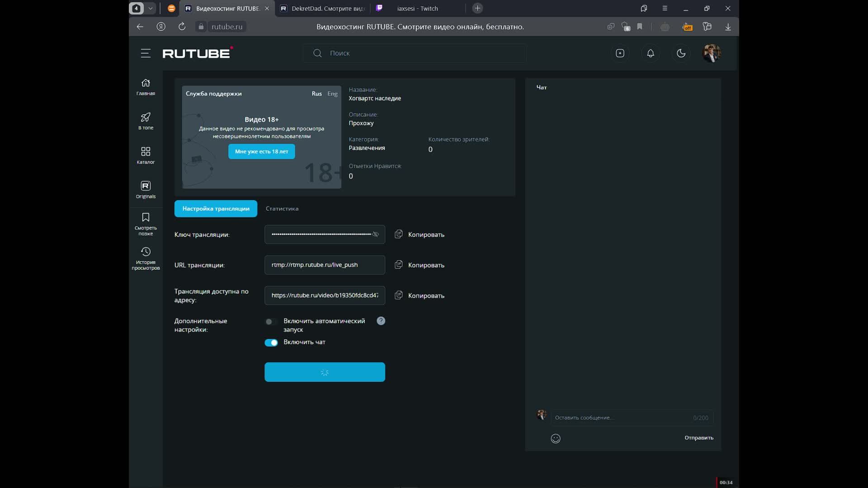Open the Каталог sidebar section

pos(146,155)
